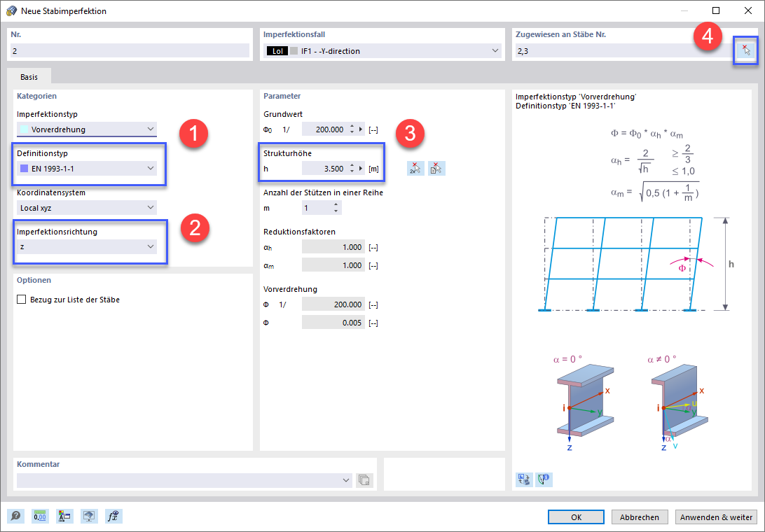The width and height of the screenshot is (765, 532).
Task: Click the Abbrechen button
Action: [639, 517]
